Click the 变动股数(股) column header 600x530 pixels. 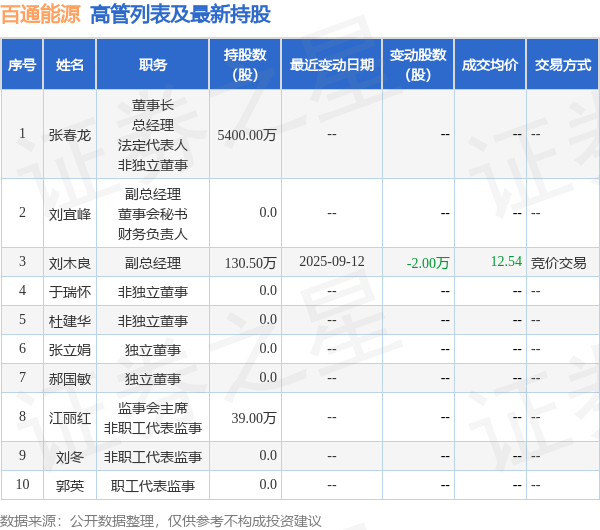point(418,65)
